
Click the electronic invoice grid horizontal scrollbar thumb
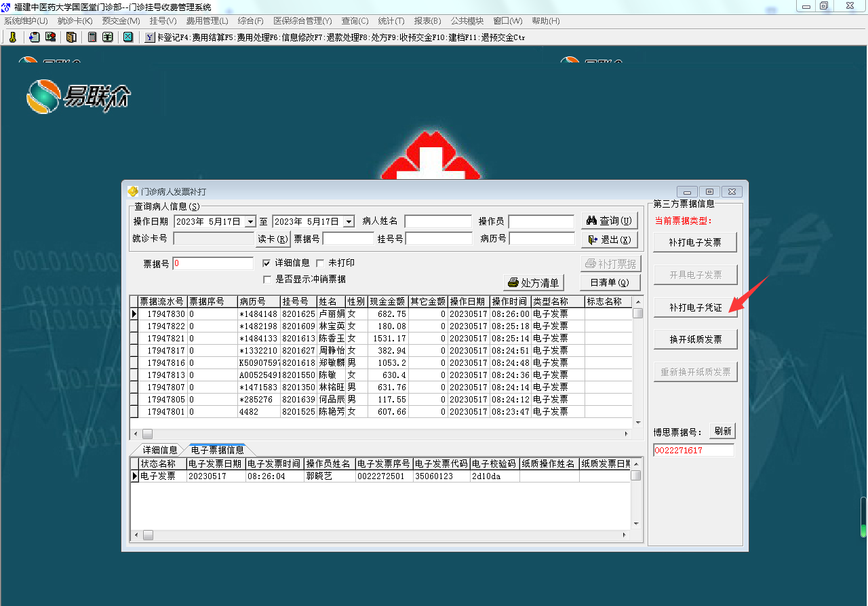tap(147, 535)
